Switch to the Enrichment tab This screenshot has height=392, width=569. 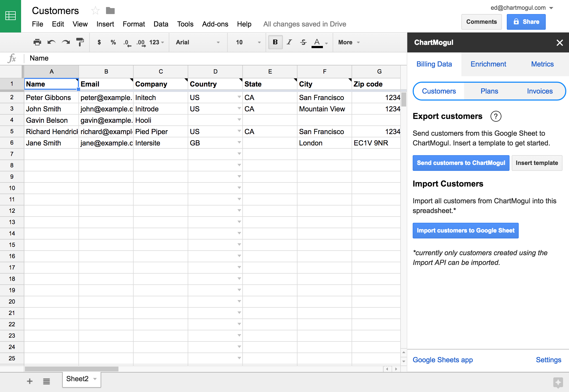point(488,64)
